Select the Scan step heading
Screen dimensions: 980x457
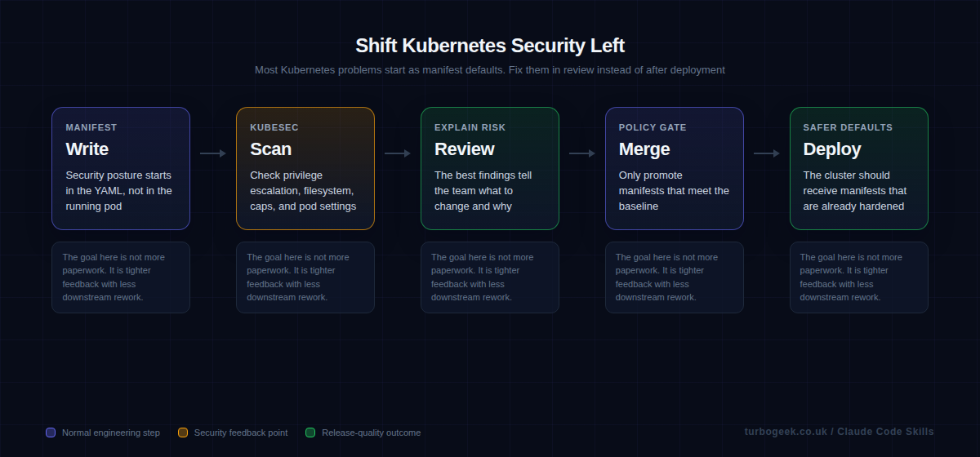(x=271, y=149)
